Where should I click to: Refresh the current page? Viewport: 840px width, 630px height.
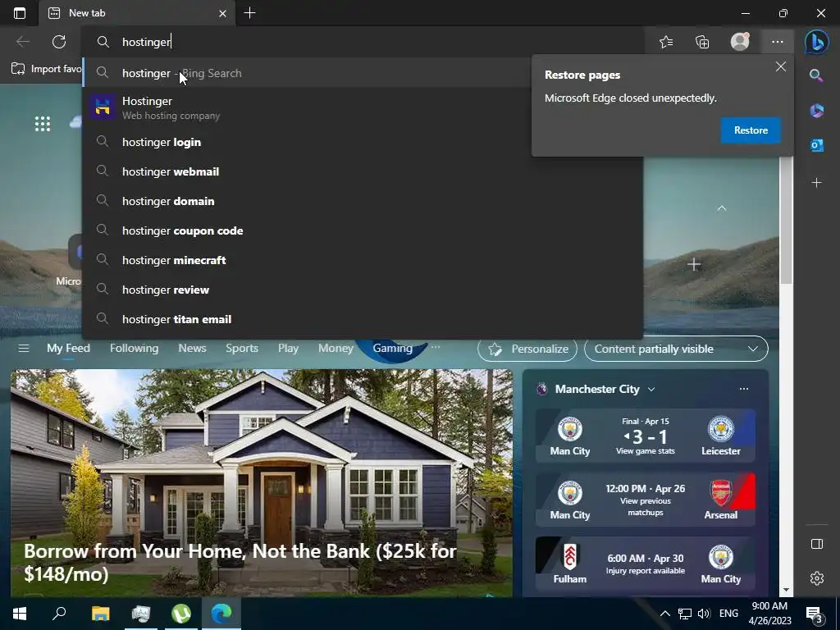[59, 42]
